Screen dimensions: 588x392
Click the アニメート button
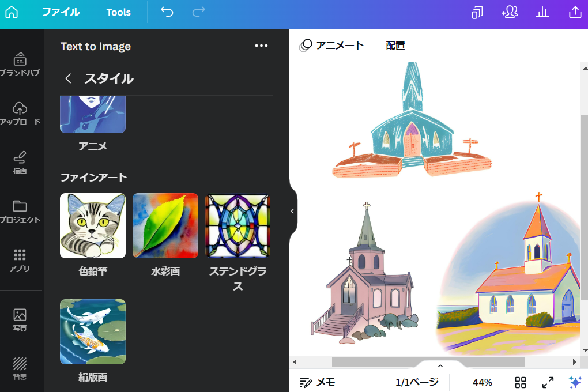[x=331, y=46]
